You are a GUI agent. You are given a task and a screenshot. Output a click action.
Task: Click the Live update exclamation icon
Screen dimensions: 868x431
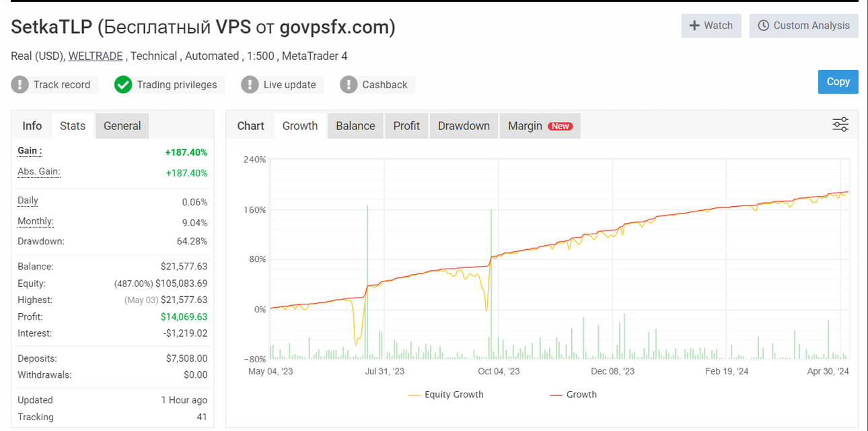point(250,85)
